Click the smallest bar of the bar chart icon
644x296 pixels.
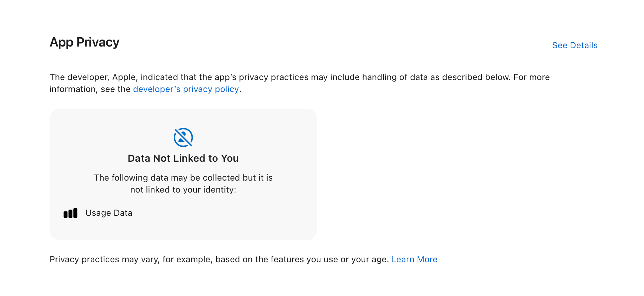pos(66,215)
